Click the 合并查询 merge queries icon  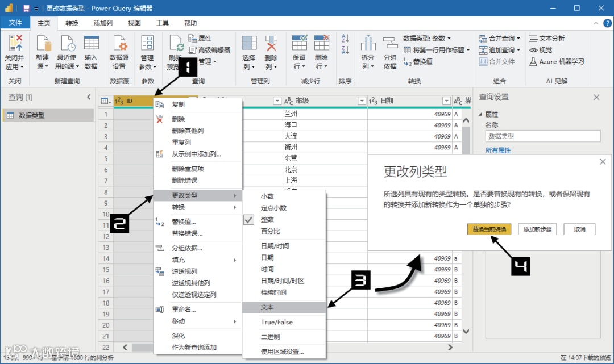pyautogui.click(x=483, y=38)
